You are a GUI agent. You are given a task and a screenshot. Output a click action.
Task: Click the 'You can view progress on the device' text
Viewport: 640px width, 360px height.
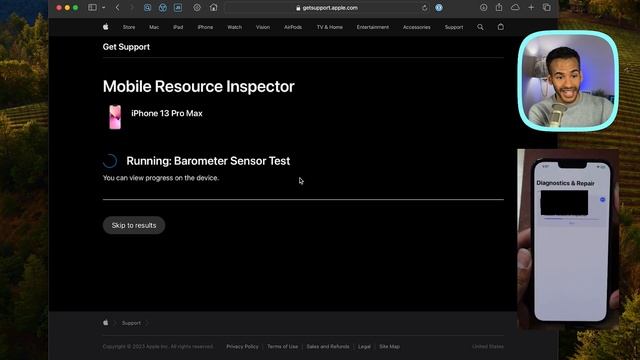coord(161,178)
